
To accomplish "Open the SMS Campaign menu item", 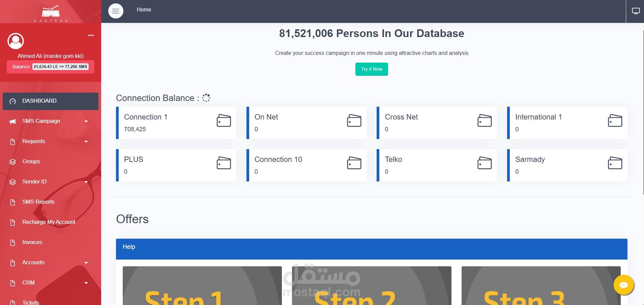I will pyautogui.click(x=51, y=121).
